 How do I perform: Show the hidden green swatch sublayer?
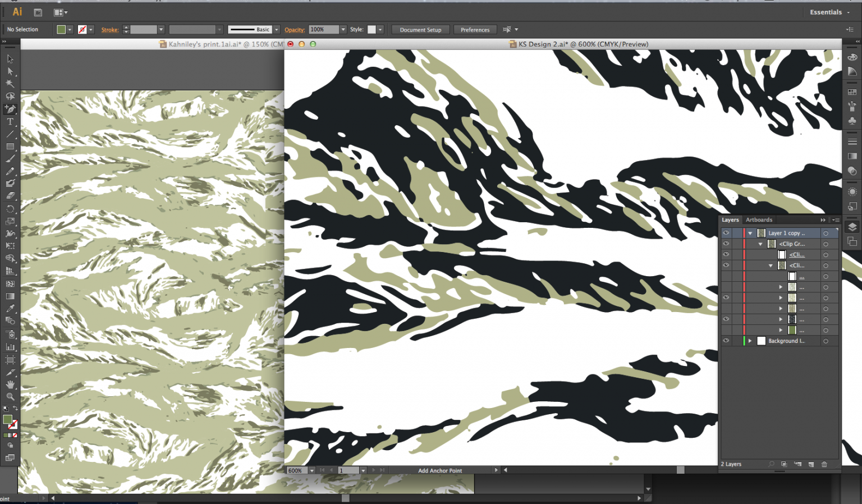(726, 330)
